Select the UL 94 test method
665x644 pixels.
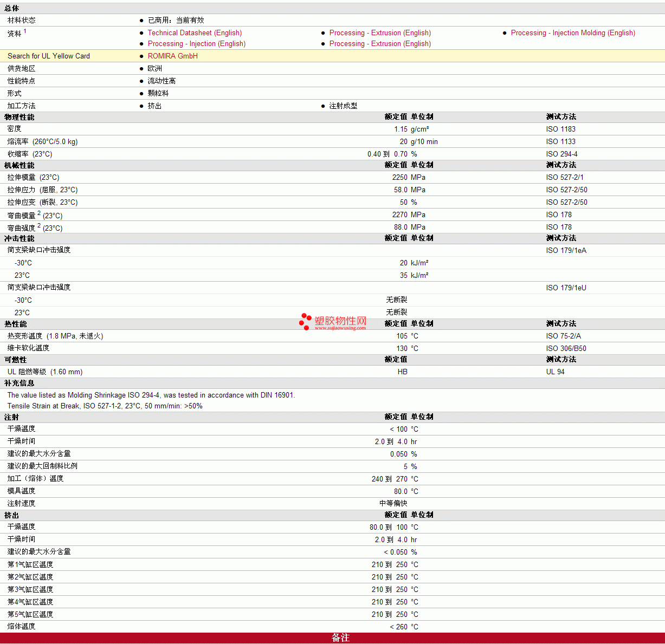click(556, 372)
